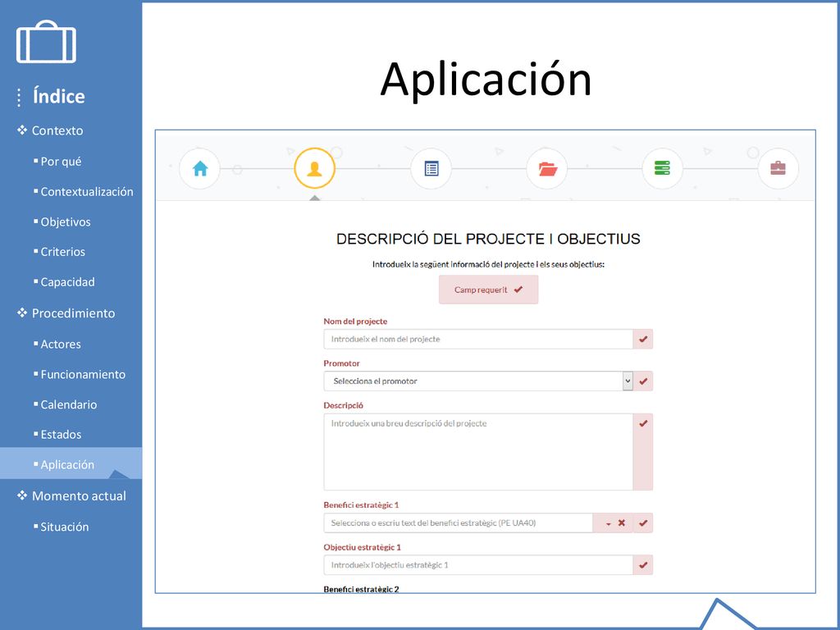
Task: Click the checkmark beside Nom del projecte field
Action: click(x=643, y=339)
